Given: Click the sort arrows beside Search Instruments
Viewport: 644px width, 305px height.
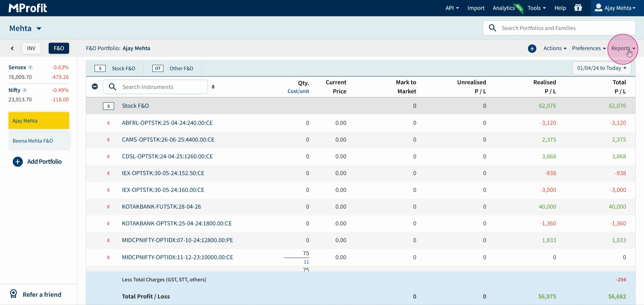Looking at the screenshot, I should (213, 87).
